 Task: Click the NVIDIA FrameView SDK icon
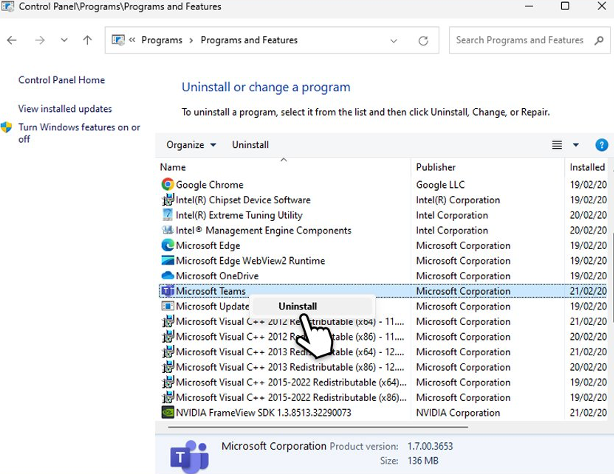tap(168, 412)
